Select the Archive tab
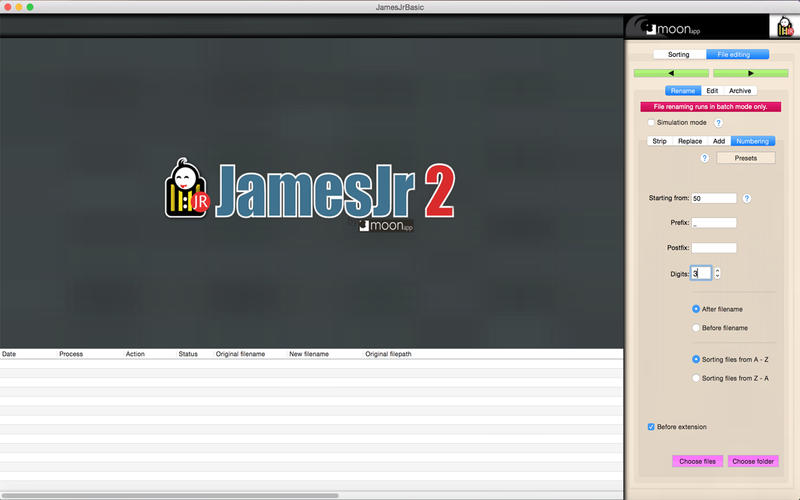The image size is (800, 500). point(740,91)
